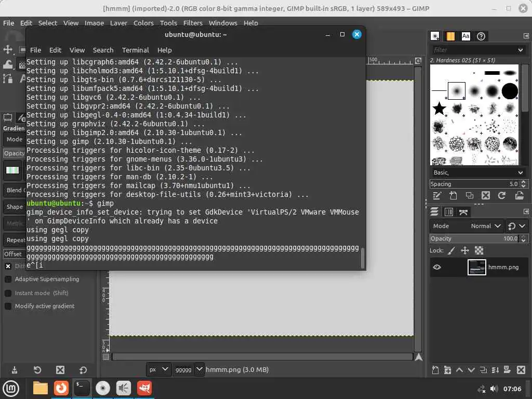Raise the layer one step
This screenshot has height=399, width=532.
pos(459,370)
